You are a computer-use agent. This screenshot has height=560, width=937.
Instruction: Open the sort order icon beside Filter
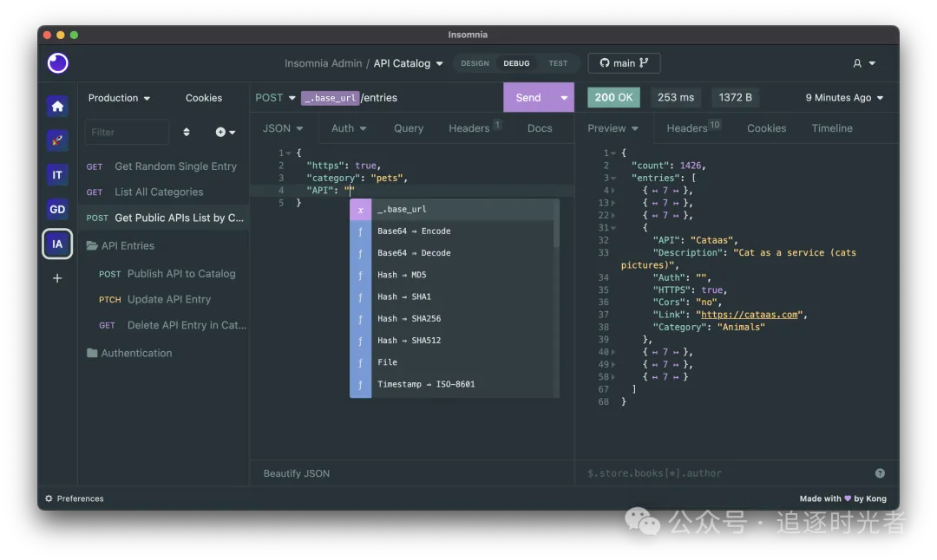(187, 132)
